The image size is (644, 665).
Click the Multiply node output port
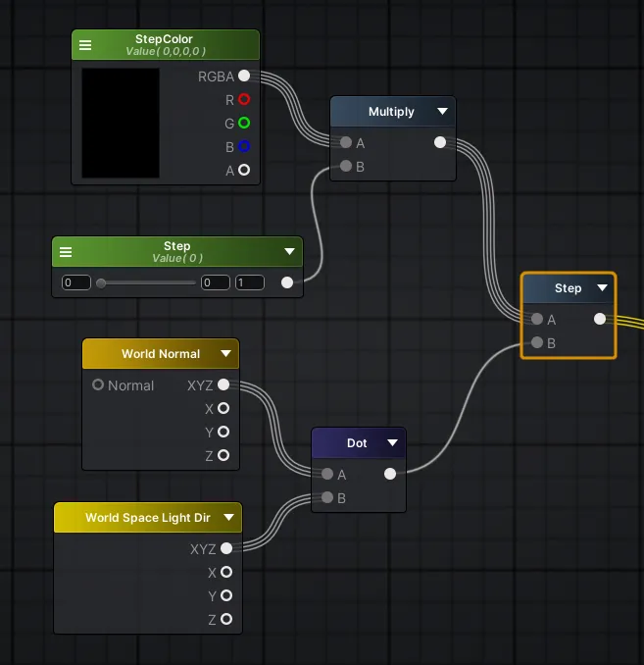440,142
